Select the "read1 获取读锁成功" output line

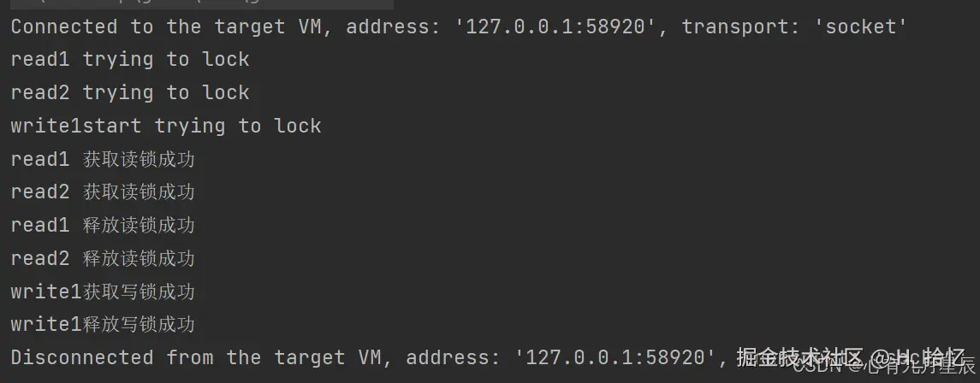pyautogui.click(x=103, y=159)
